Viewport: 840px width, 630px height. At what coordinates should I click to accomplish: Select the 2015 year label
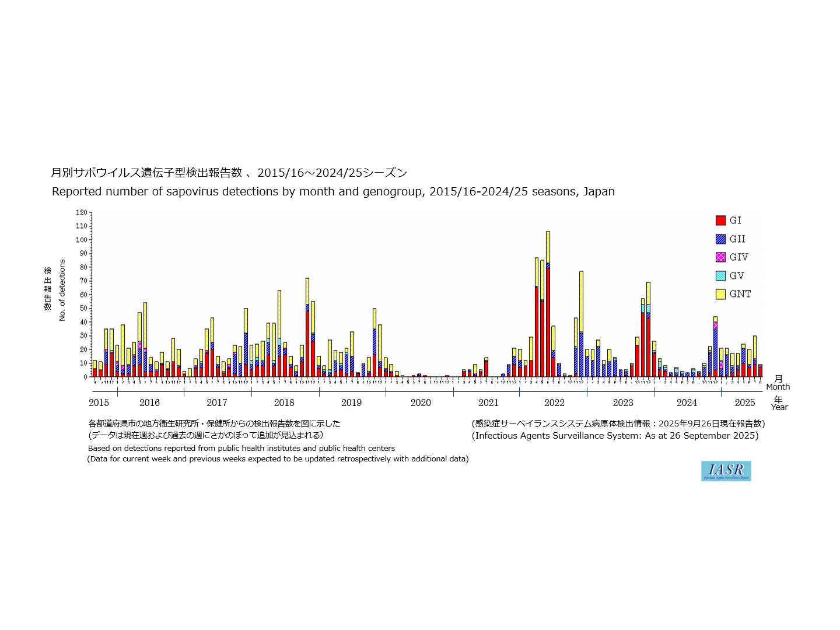point(99,402)
